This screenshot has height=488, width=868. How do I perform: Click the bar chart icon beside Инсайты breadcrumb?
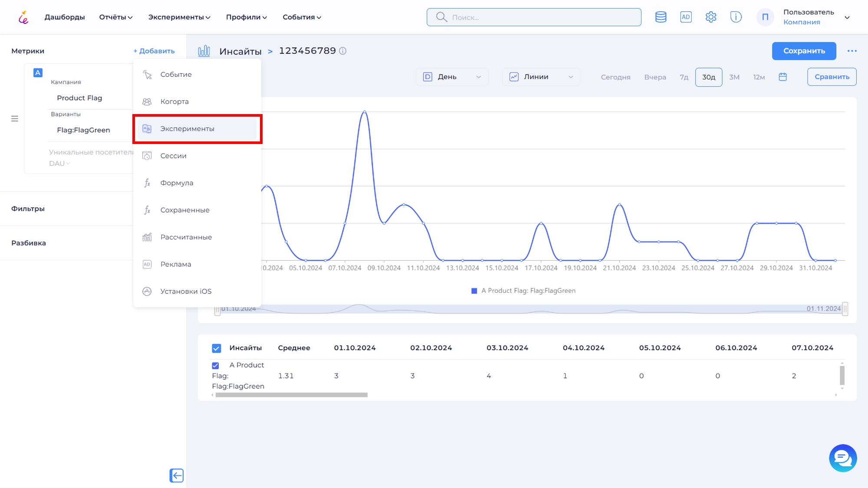[x=204, y=50]
